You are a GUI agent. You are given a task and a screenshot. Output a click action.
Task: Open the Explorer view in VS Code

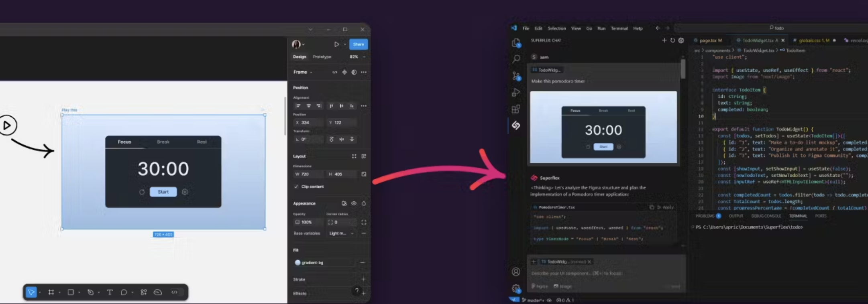pyautogui.click(x=516, y=43)
